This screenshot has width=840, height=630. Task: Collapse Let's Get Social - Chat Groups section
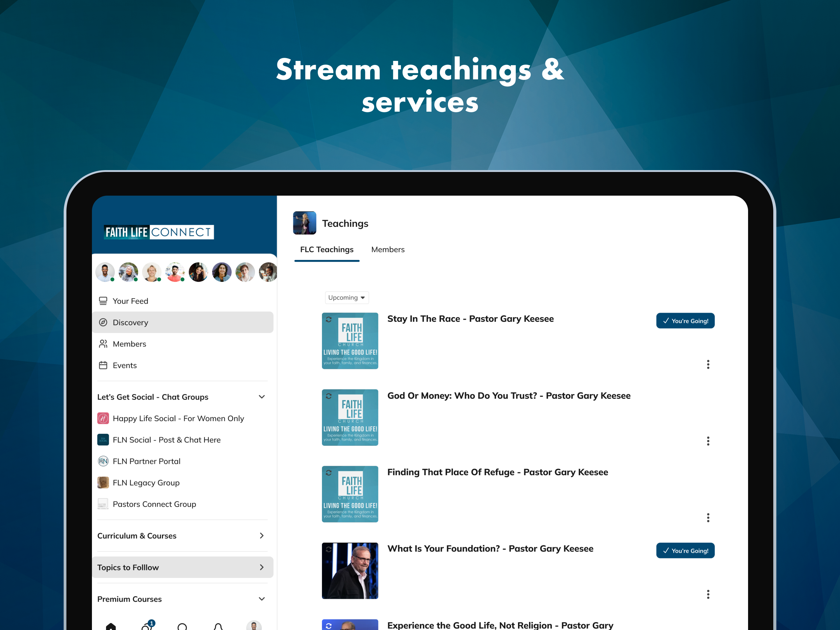click(x=262, y=397)
